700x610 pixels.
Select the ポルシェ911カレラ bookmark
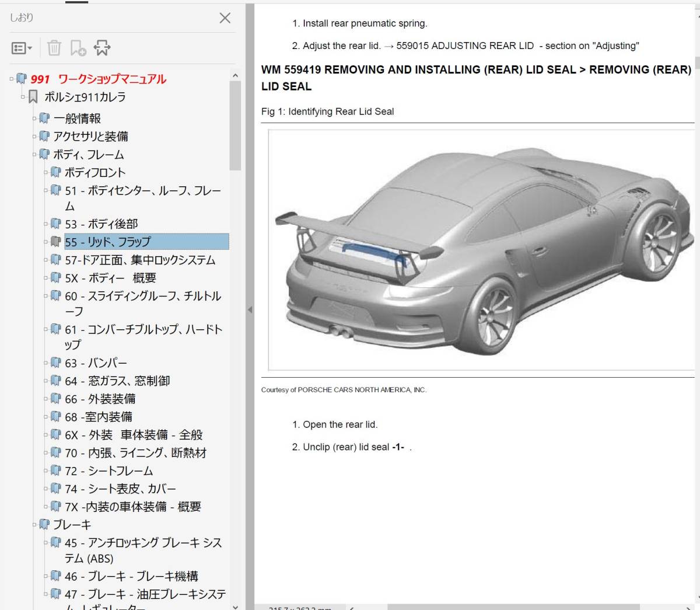[x=85, y=97]
